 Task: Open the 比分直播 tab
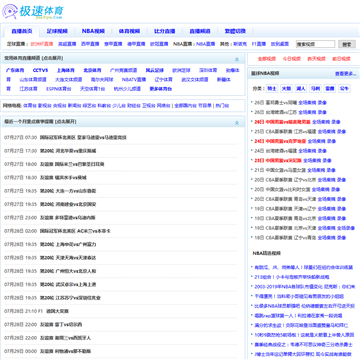[x=165, y=31]
